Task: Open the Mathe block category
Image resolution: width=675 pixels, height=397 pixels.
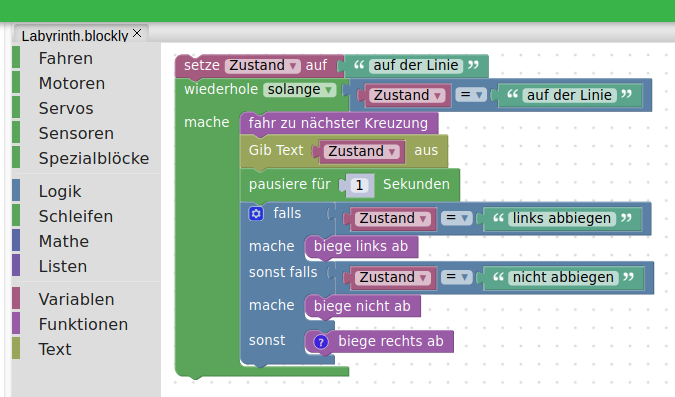Action: (x=86, y=241)
